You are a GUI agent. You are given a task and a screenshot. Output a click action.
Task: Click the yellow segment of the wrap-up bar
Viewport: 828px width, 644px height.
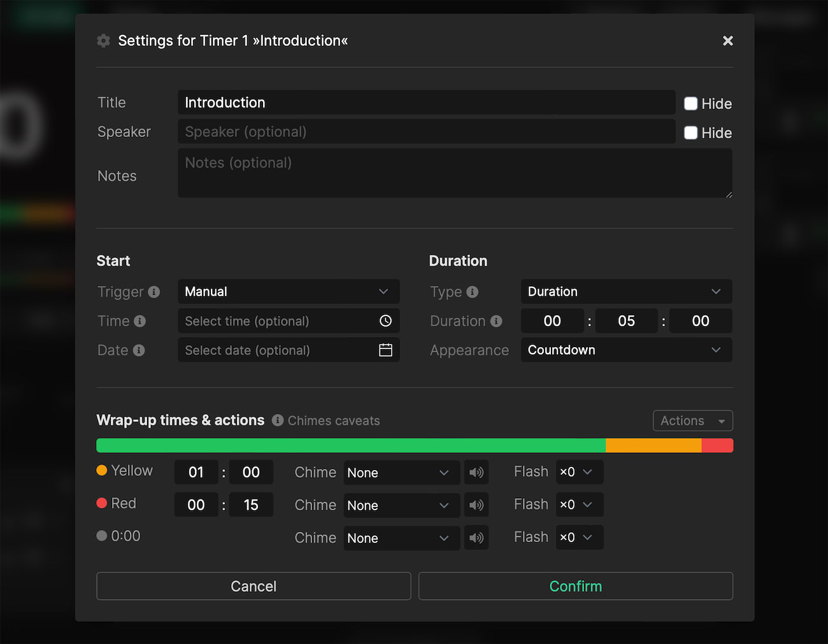tap(653, 445)
